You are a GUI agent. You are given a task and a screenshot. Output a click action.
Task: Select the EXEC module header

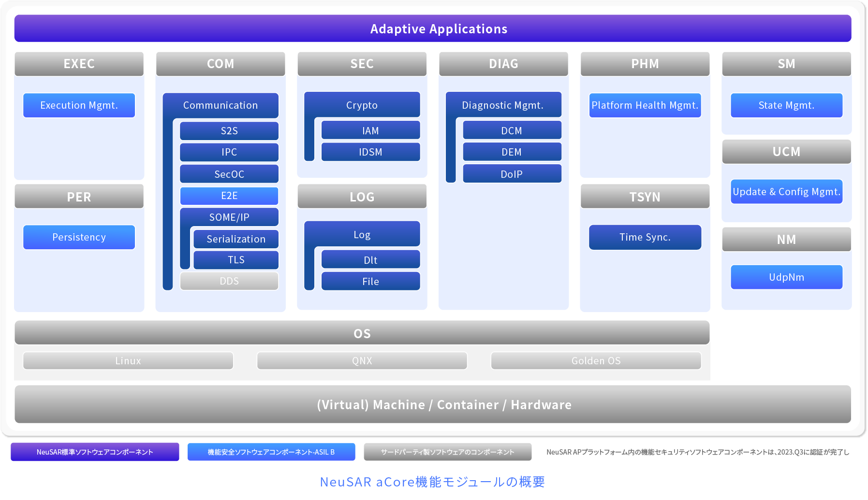79,64
